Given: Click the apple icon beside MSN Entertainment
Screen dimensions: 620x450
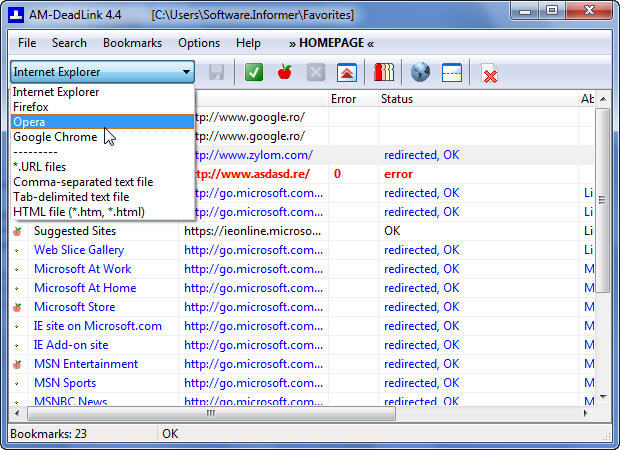Looking at the screenshot, I should [x=17, y=364].
